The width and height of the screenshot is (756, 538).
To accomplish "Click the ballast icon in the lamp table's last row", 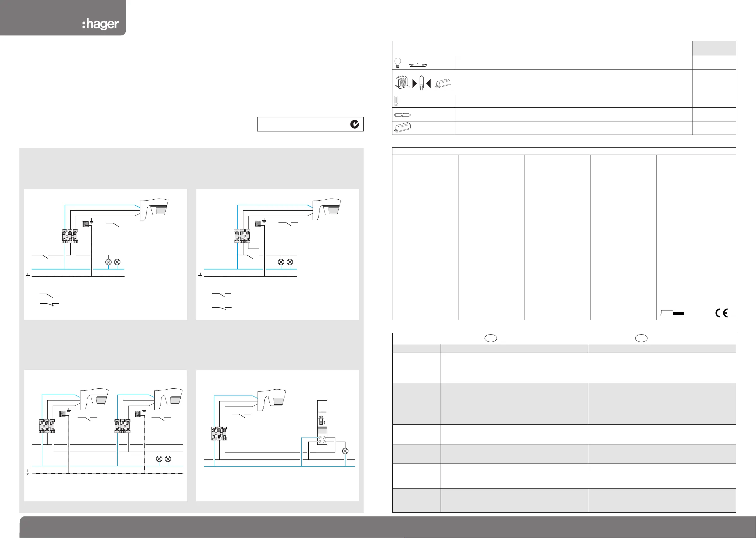I will [402, 128].
